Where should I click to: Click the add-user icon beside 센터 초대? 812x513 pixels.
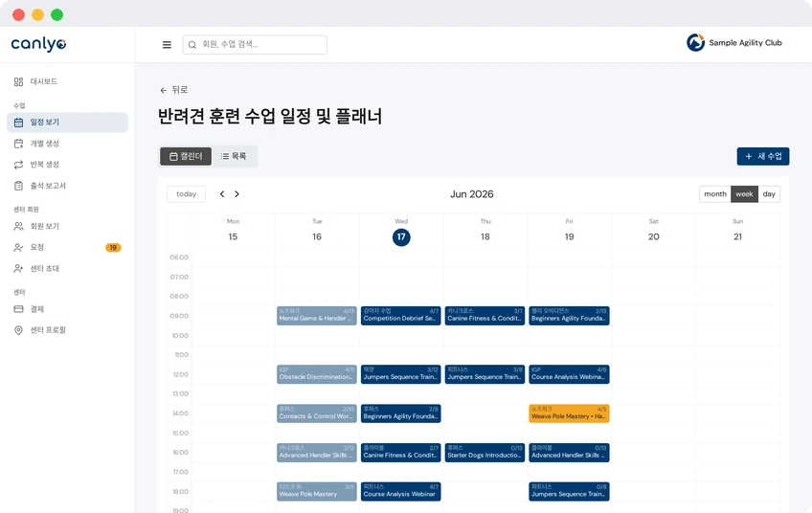pyautogui.click(x=18, y=269)
